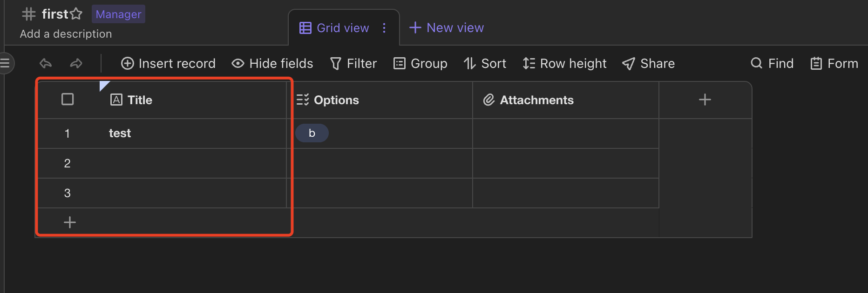Image resolution: width=868 pixels, height=293 pixels.
Task: Click Add a description text
Action: (66, 34)
